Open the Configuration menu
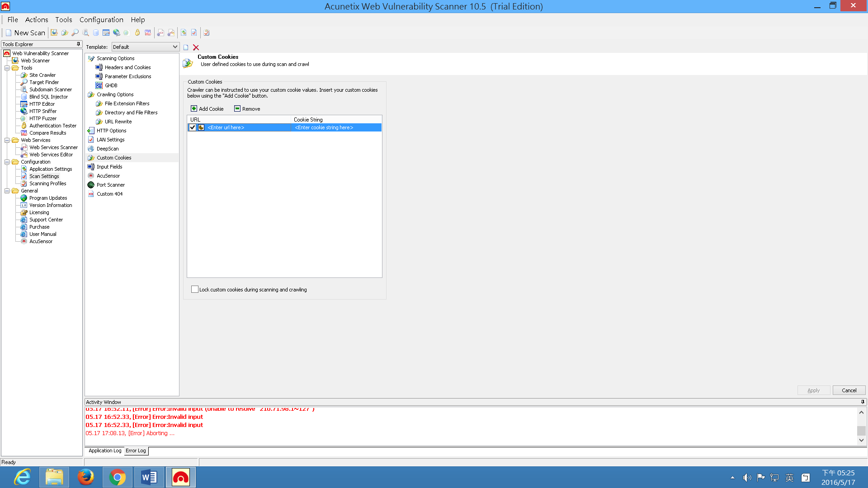 [101, 20]
